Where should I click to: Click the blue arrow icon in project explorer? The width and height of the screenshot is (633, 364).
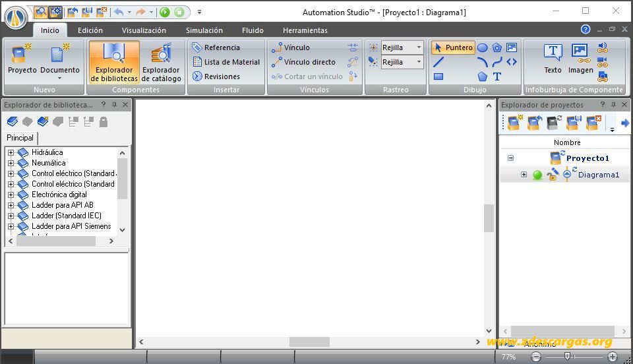click(625, 123)
